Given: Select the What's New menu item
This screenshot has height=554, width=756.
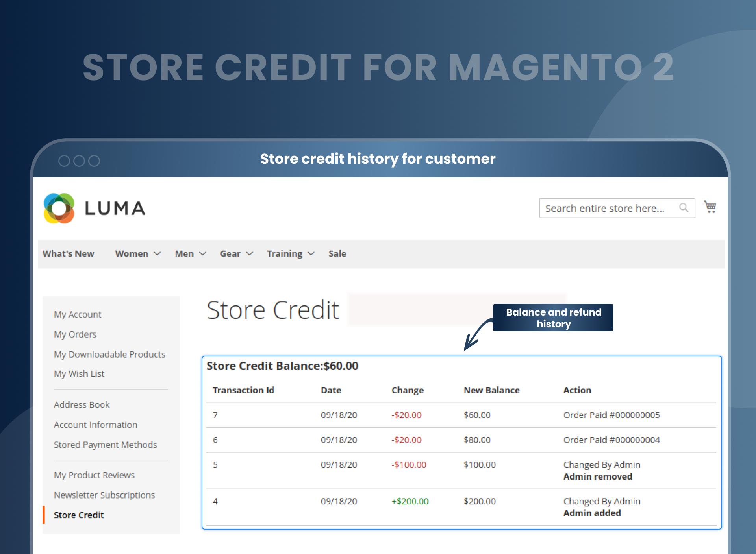Looking at the screenshot, I should [68, 253].
